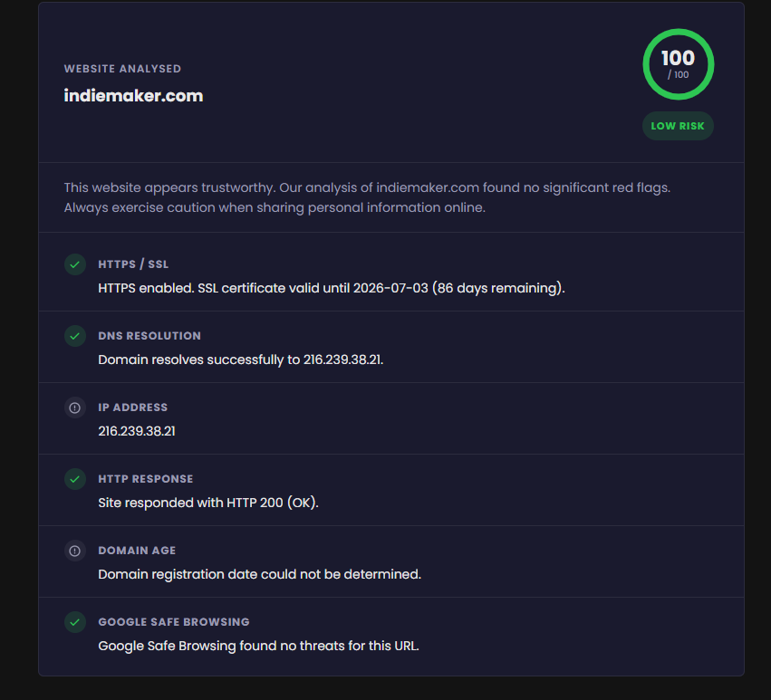Viewport: 771px width, 700px height.
Task: Click the LOW RISK badge
Action: (x=678, y=126)
